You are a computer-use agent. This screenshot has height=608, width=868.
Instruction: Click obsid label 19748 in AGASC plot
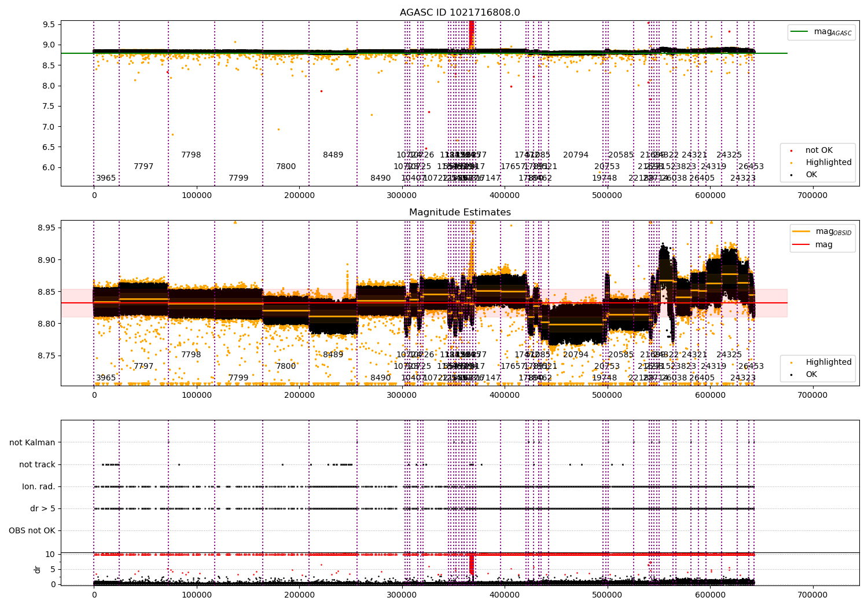tap(605, 178)
